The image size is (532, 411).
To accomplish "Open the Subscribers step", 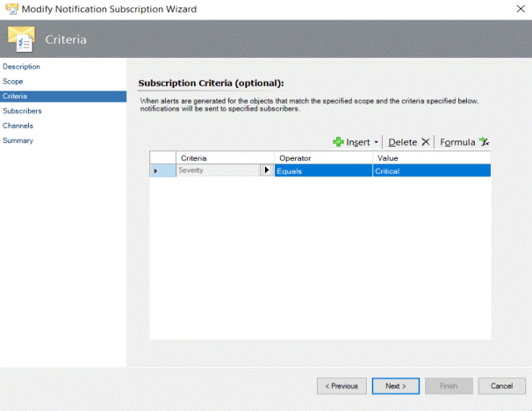I will 22,112.
